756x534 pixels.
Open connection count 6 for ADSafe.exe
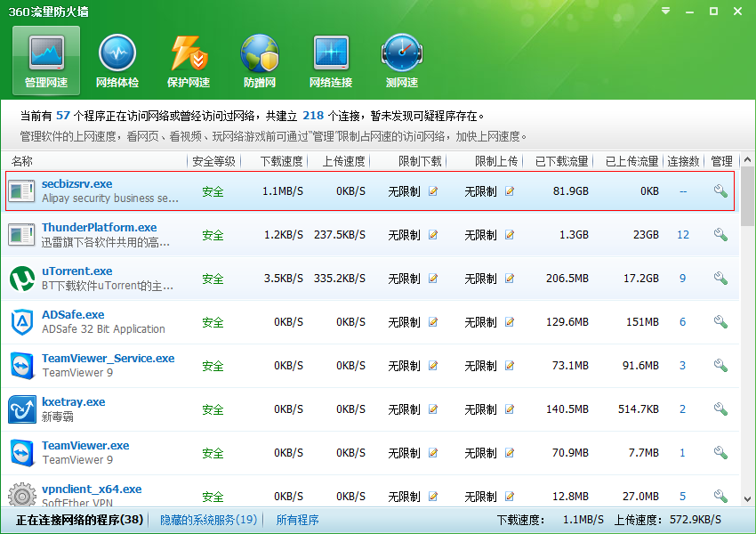[x=683, y=322]
